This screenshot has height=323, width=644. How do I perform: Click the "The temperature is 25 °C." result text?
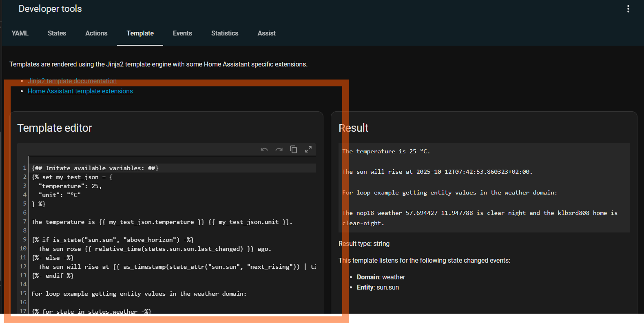[386, 151]
